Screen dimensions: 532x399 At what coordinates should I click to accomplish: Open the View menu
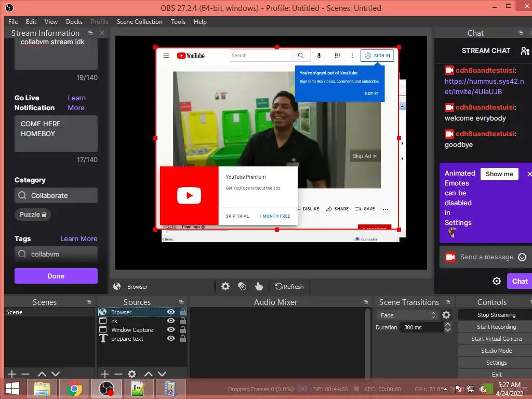click(51, 22)
